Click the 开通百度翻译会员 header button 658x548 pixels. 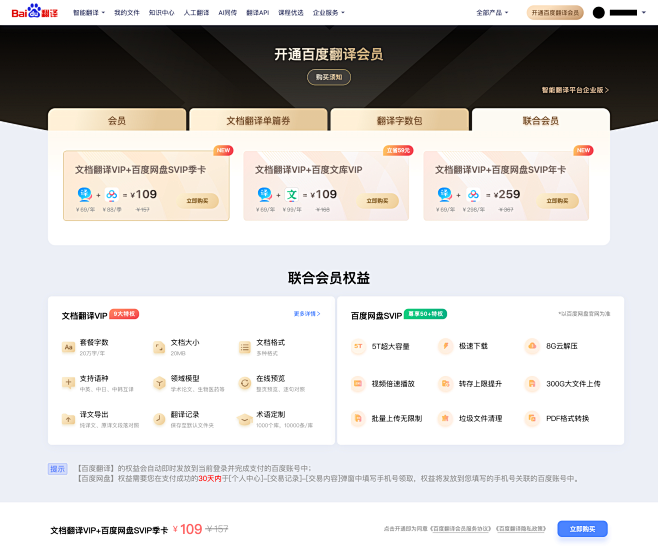(555, 13)
